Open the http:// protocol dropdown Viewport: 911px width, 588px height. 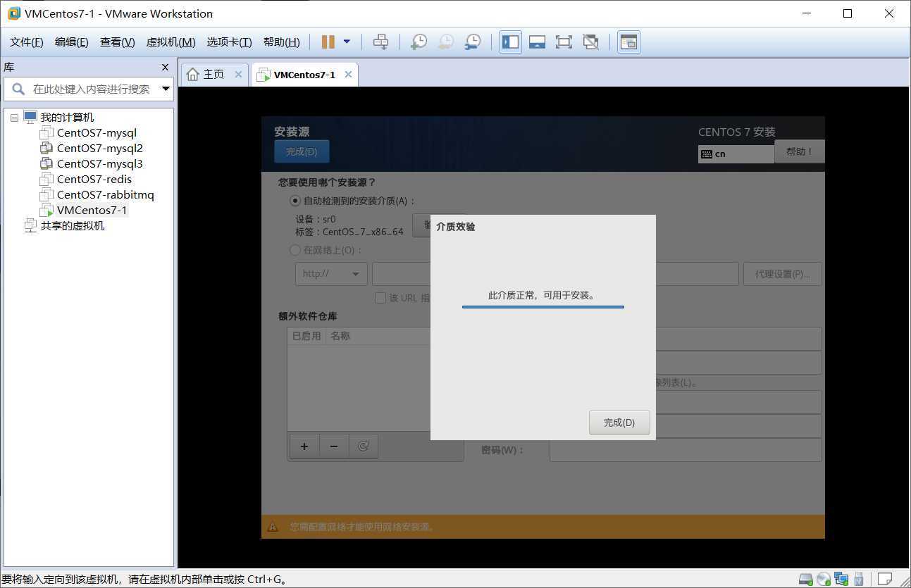pyautogui.click(x=331, y=274)
